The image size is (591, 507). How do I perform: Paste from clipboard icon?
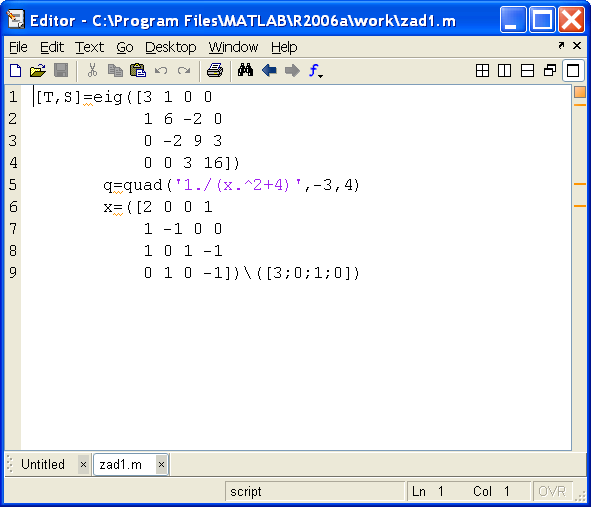(138, 70)
